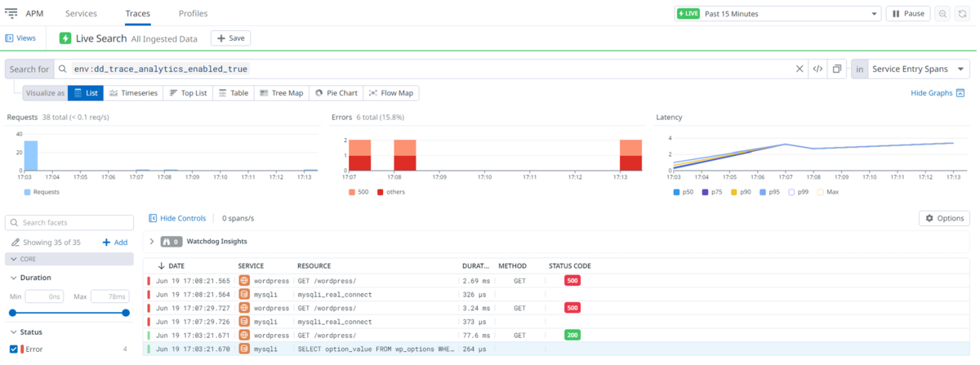Clear the search query with the X icon
This screenshot has width=980, height=365.
[800, 69]
